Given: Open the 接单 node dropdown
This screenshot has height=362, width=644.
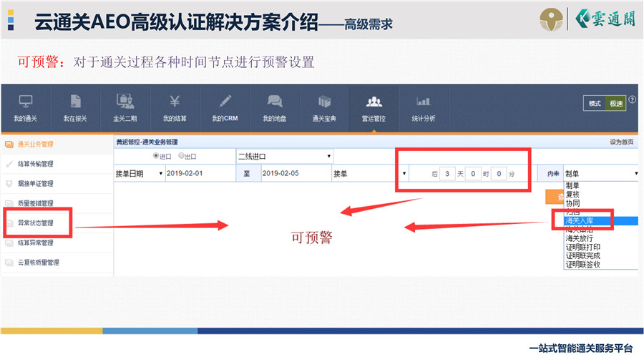Looking at the screenshot, I should coord(370,174).
